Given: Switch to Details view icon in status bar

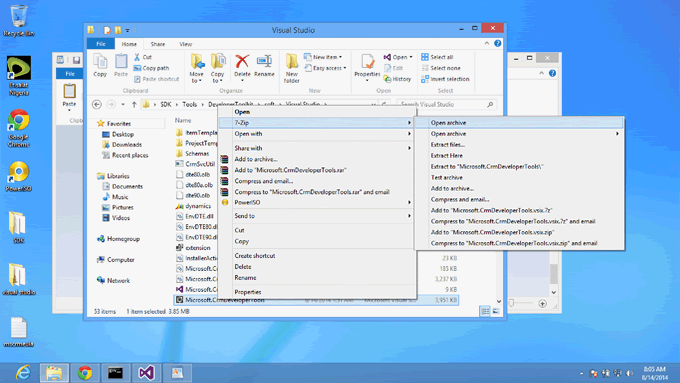Looking at the screenshot, I should coord(485,311).
